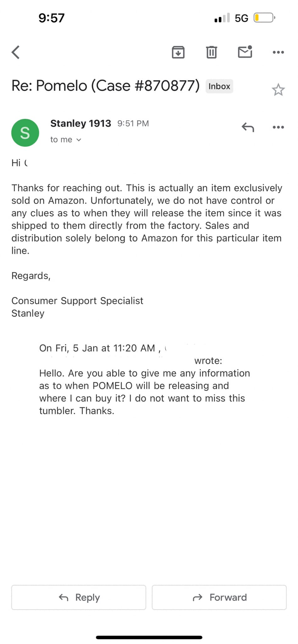Viewport: 298px width, 644px height.
Task: Tap the Reply button
Action: click(79, 597)
